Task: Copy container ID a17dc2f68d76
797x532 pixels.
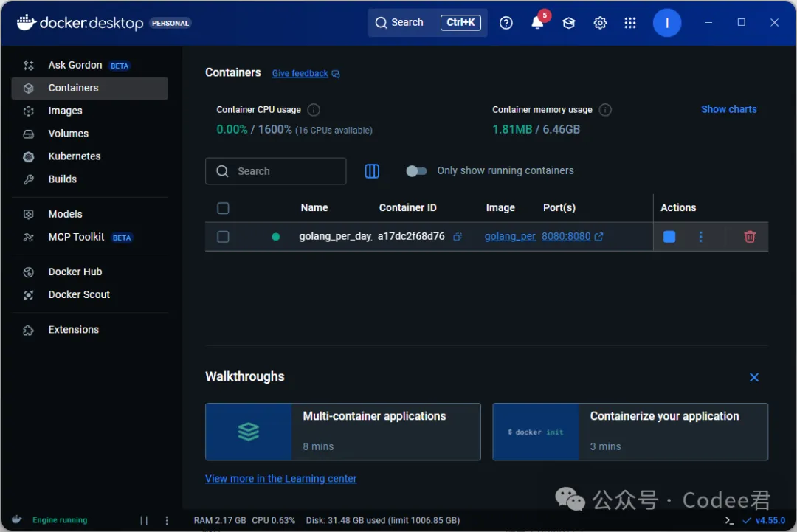Action: 457,237
